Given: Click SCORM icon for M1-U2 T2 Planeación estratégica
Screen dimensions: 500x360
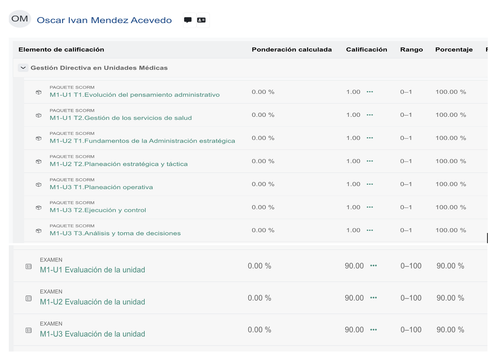Looking at the screenshot, I should [x=39, y=162].
